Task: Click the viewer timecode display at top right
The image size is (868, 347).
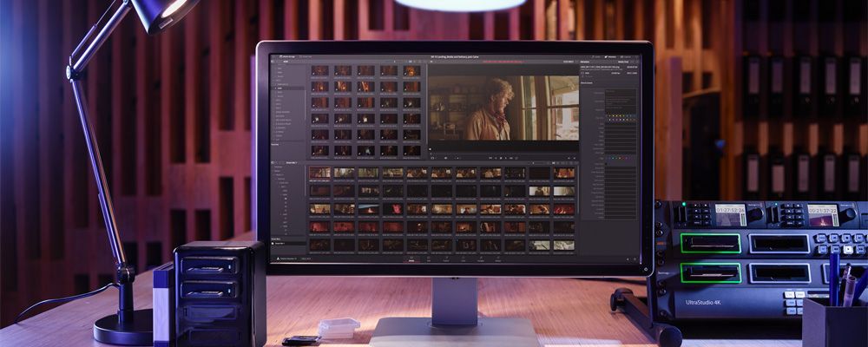Action: click(x=569, y=62)
